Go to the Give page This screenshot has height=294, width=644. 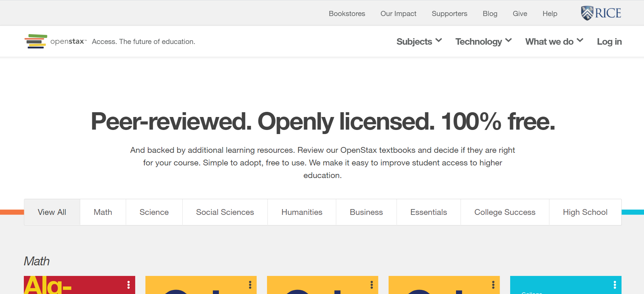[520, 14]
